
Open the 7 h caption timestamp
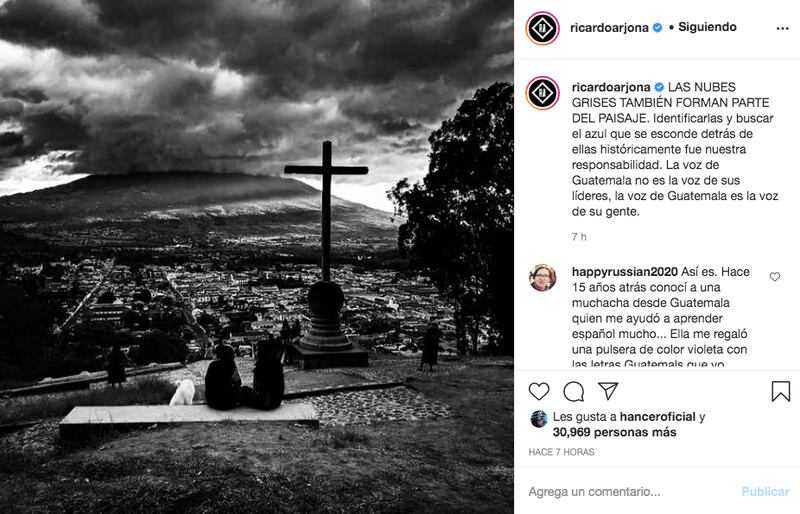pyautogui.click(x=579, y=237)
